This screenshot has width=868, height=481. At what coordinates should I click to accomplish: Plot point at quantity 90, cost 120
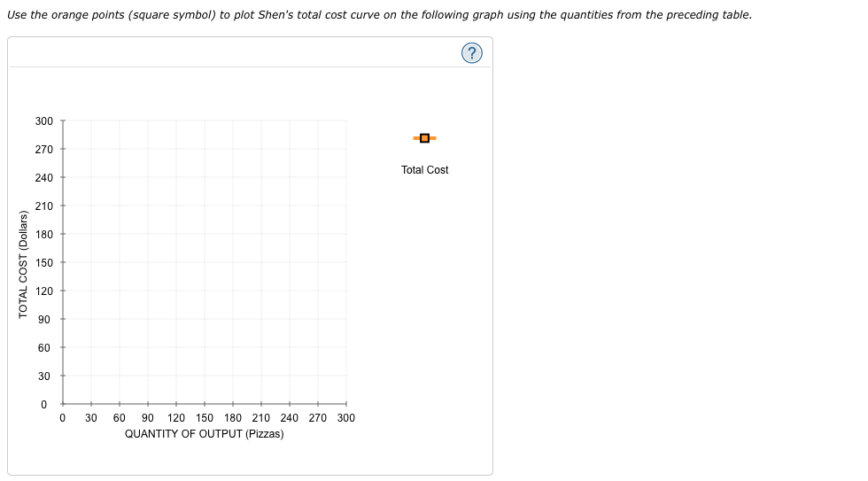pos(148,291)
